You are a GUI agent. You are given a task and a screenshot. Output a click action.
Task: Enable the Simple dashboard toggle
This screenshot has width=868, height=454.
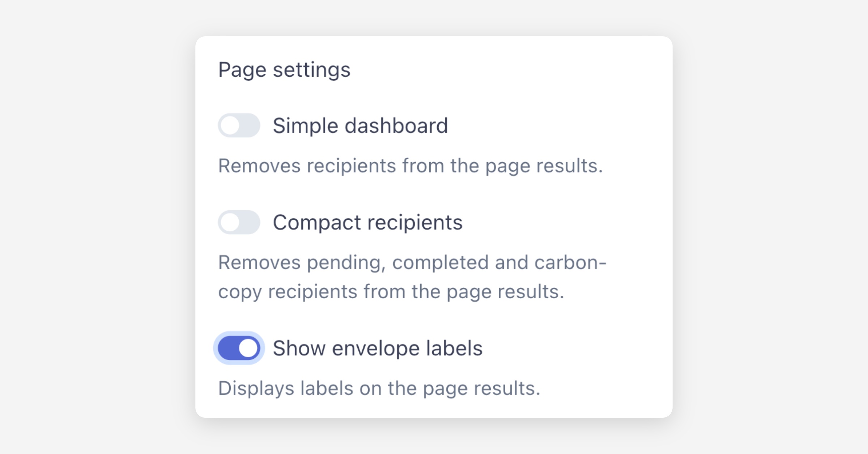(x=239, y=126)
